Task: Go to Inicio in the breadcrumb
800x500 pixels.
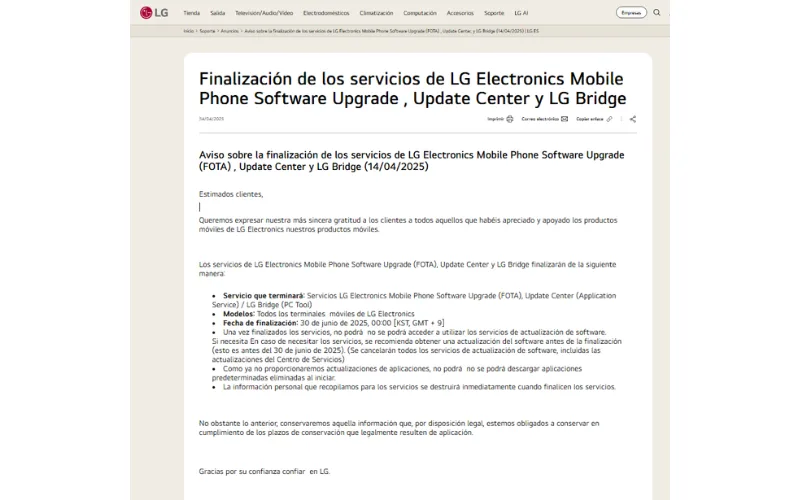Action: (x=188, y=31)
